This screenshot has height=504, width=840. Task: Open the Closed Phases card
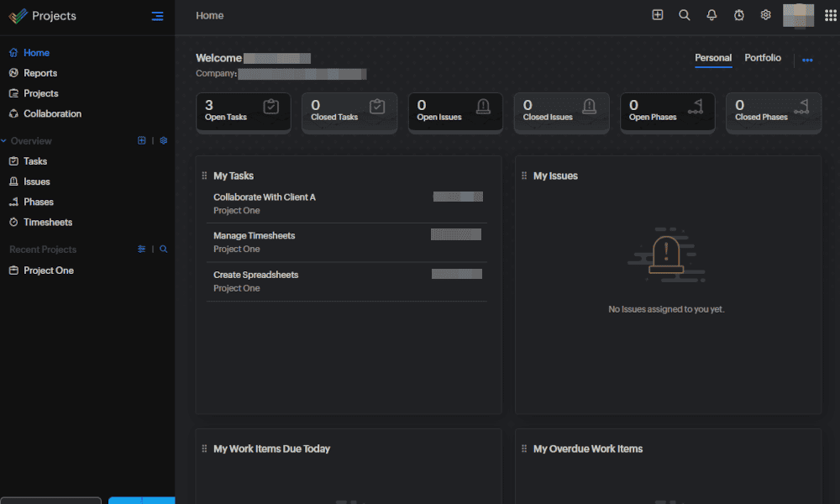[x=774, y=112]
